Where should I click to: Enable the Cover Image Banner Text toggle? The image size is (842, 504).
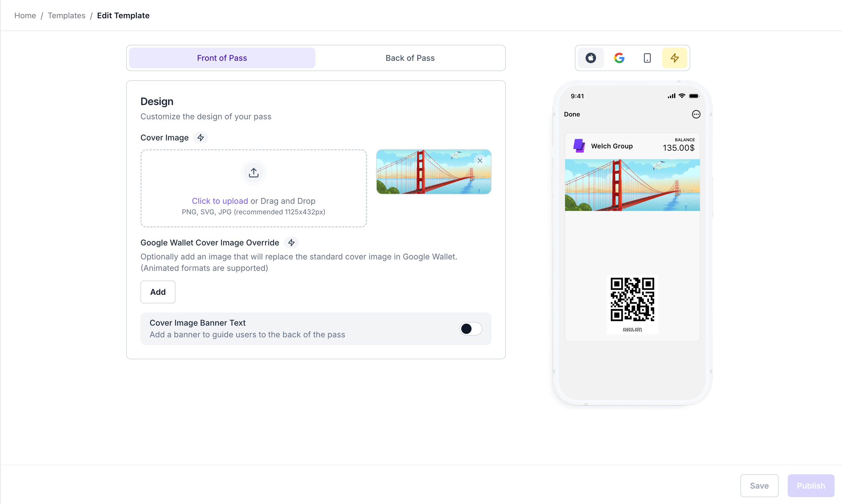click(470, 329)
